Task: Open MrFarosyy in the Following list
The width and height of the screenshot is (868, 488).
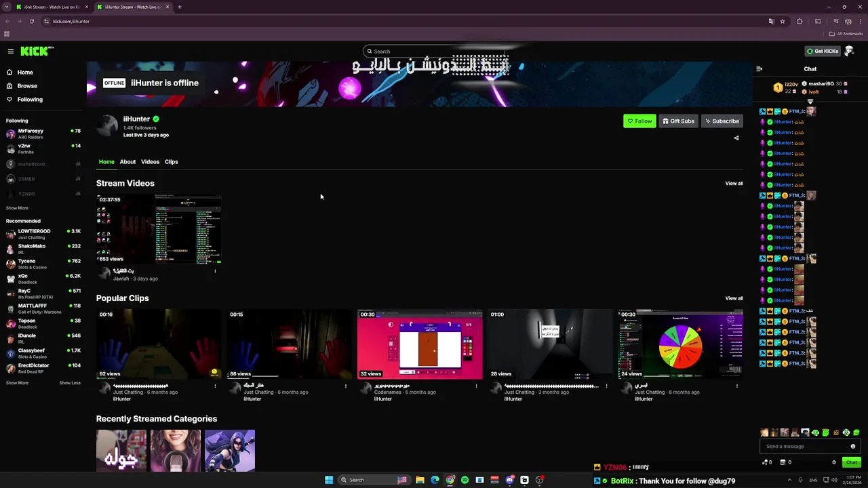Action: click(43, 134)
